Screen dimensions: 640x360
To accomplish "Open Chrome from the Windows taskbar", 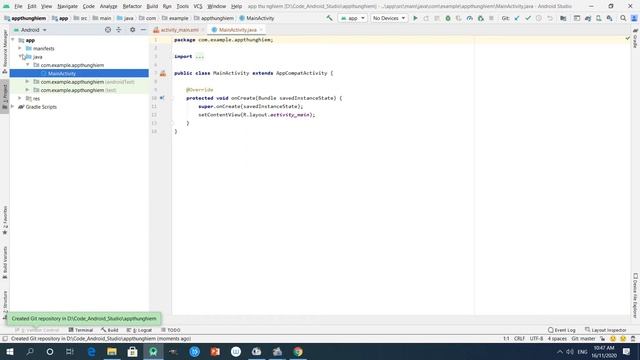I will pos(298,351).
